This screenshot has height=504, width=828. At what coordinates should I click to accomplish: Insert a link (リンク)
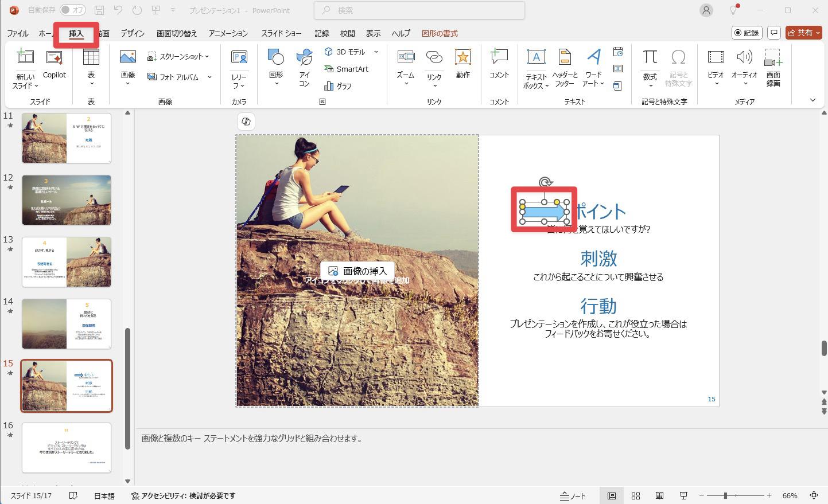(434, 68)
